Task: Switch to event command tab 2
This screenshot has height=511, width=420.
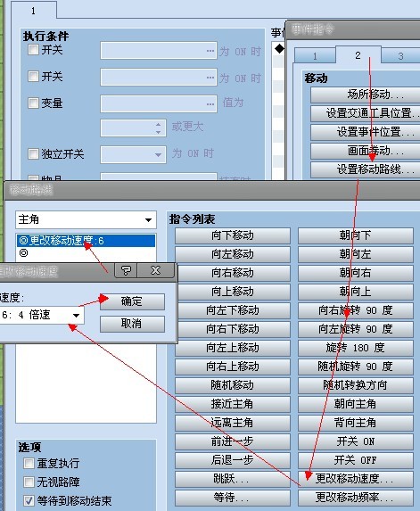Action: point(358,55)
